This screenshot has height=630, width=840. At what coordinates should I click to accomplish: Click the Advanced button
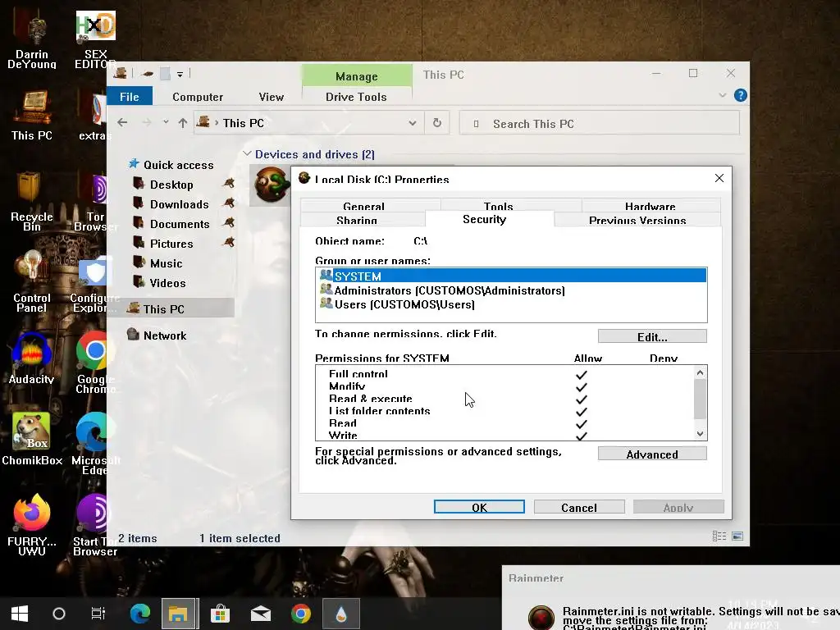click(x=652, y=454)
